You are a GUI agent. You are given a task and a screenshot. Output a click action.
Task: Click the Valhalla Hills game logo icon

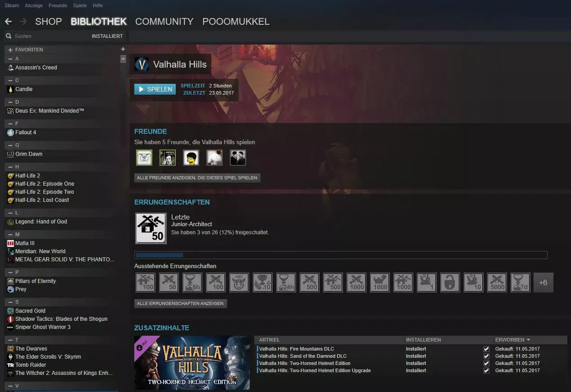tap(142, 64)
